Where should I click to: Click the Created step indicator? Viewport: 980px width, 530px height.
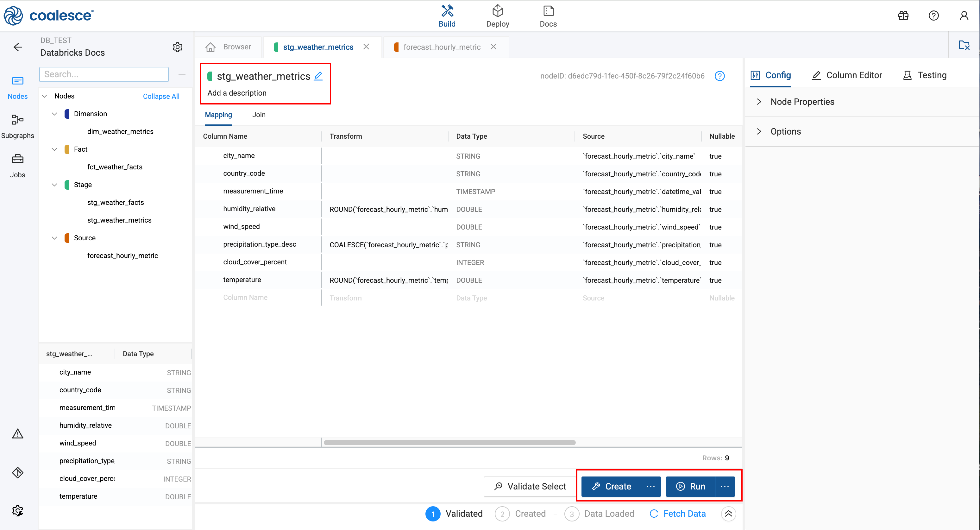pyautogui.click(x=520, y=514)
